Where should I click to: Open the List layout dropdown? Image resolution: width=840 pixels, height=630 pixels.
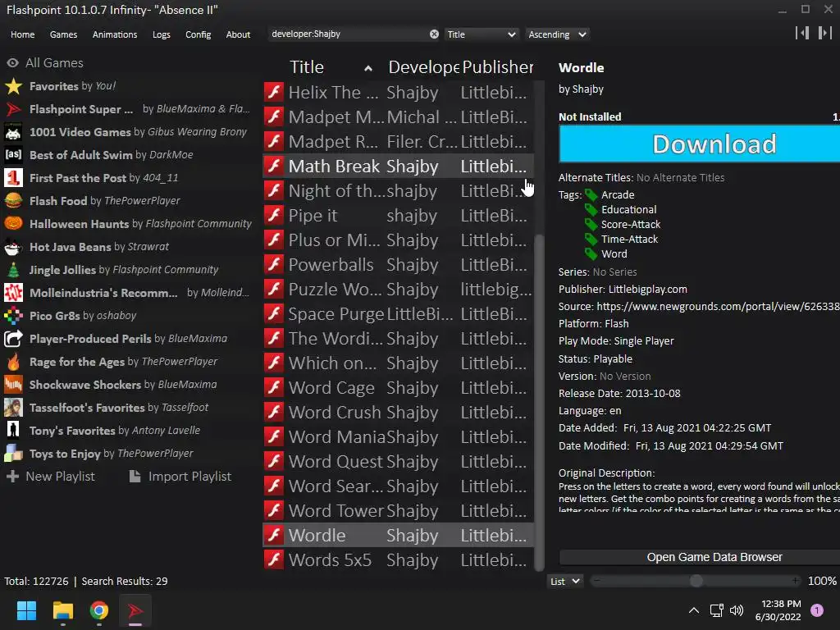point(564,582)
